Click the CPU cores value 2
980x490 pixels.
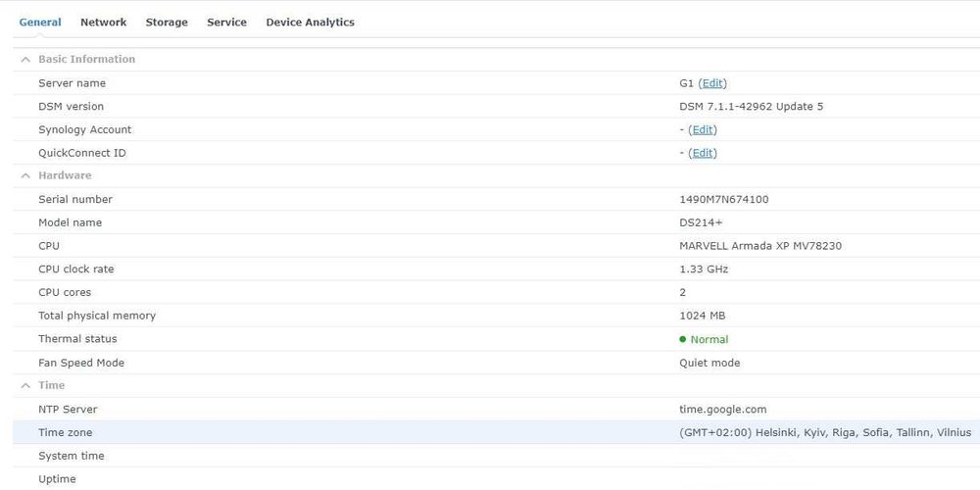(682, 292)
